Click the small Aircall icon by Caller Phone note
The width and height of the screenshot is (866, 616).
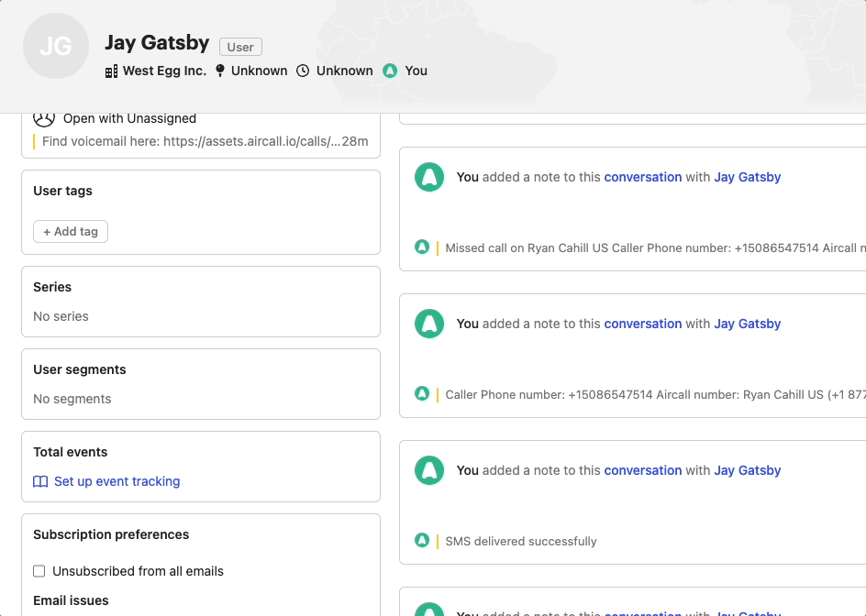(422, 394)
